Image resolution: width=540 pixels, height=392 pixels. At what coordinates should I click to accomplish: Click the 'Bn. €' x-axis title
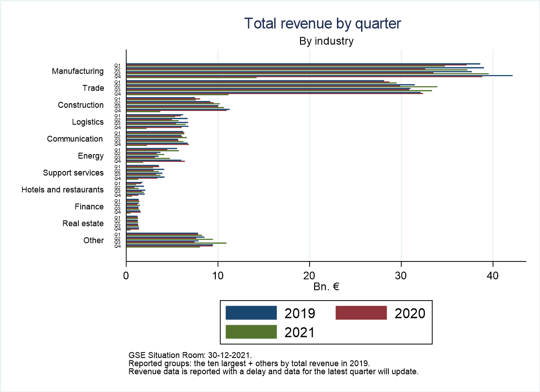pyautogui.click(x=326, y=287)
